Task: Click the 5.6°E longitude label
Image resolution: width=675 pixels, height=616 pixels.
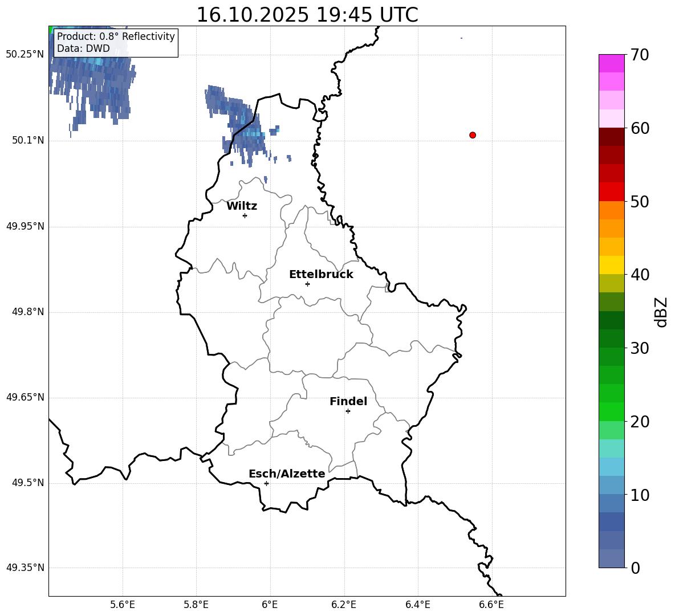Action: 123,605
